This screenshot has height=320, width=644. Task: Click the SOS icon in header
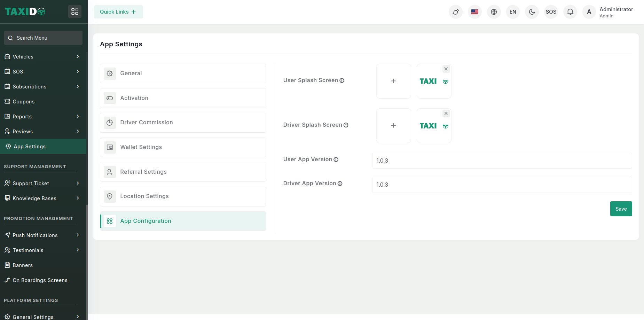coord(551,12)
